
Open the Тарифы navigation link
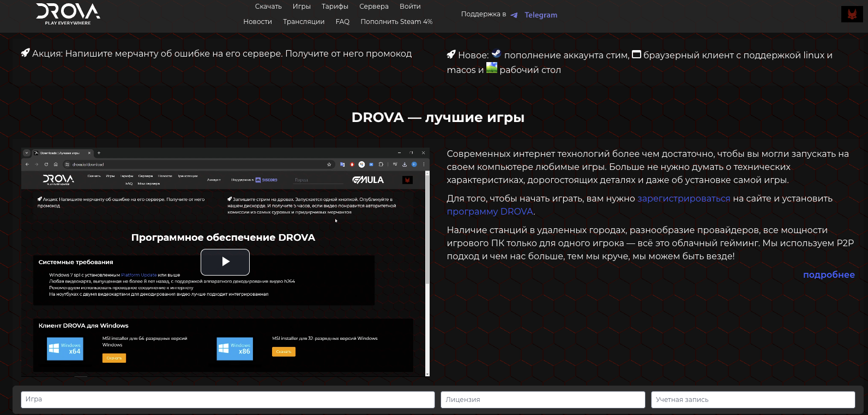point(335,7)
